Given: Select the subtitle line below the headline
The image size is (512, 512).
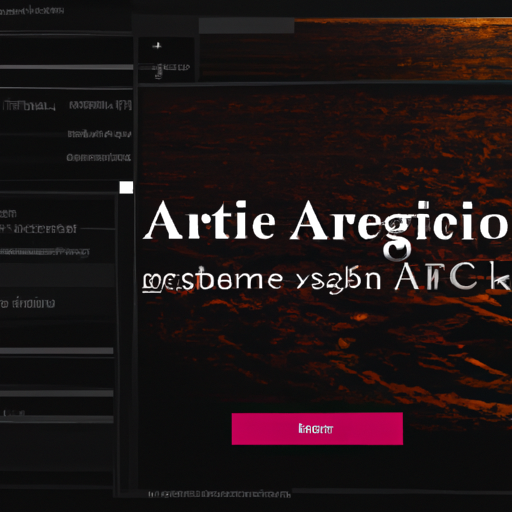Looking at the screenshot, I should (325, 279).
